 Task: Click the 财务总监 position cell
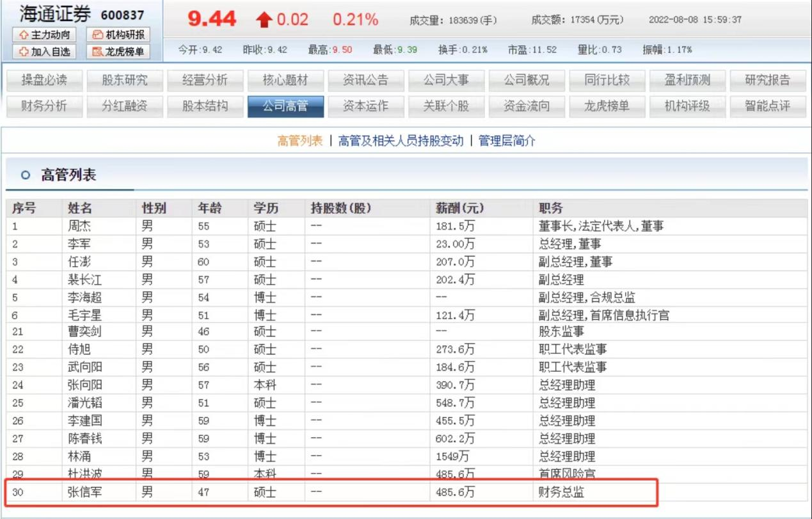[561, 491]
